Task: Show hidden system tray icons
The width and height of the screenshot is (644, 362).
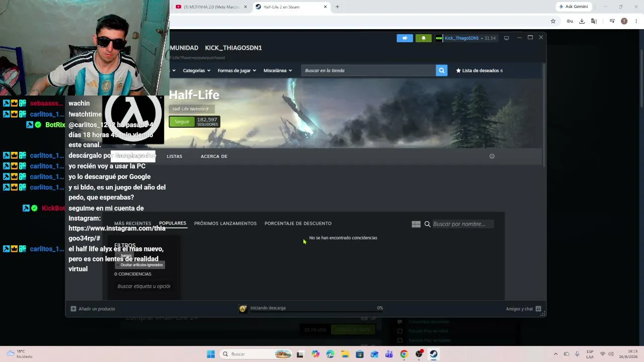Action: tap(555, 354)
